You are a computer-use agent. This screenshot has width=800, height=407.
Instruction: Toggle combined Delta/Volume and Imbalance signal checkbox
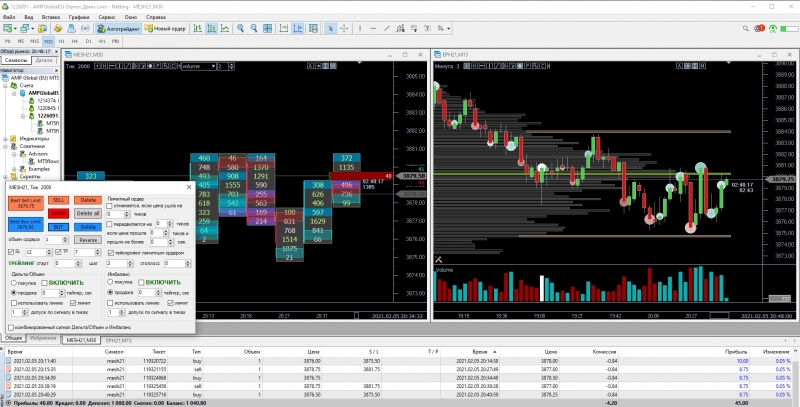(11, 327)
